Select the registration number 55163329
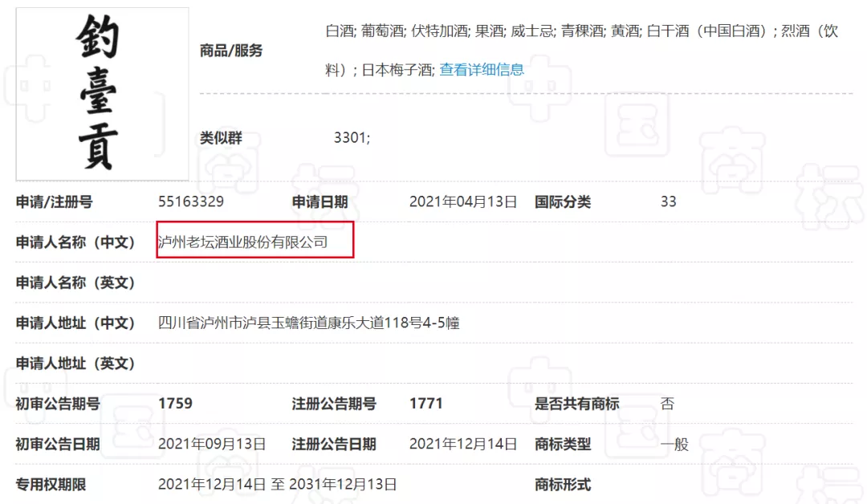 [191, 201]
